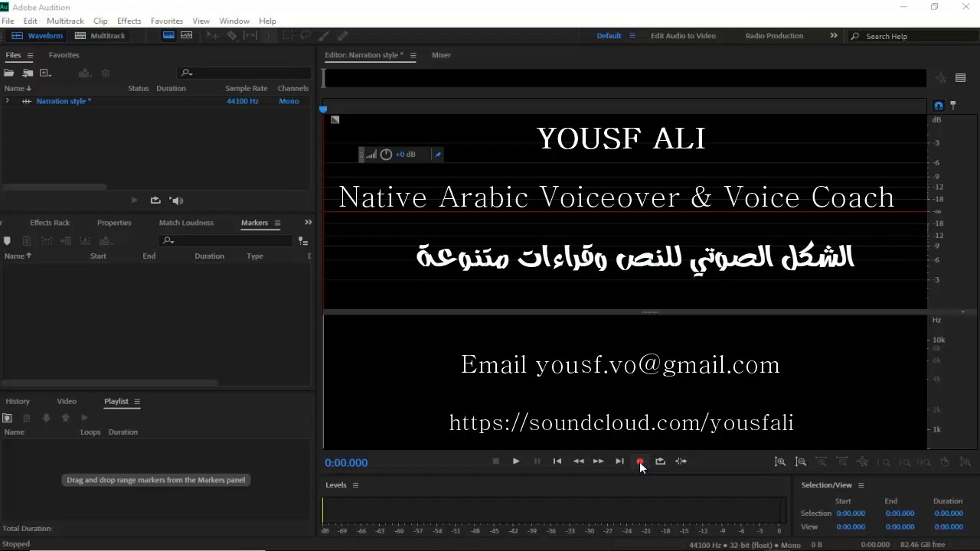This screenshot has width=980, height=551.
Task: Open the Effects menu
Action: (129, 21)
